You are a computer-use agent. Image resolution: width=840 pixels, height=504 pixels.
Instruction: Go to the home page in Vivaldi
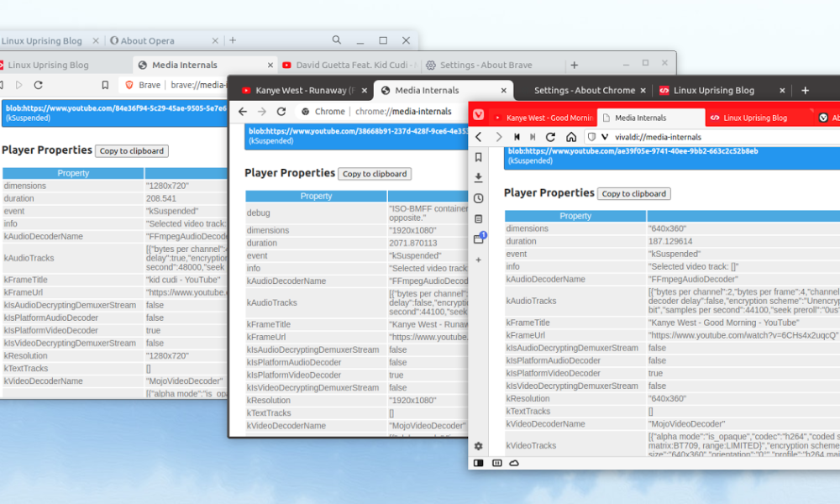[x=571, y=137]
